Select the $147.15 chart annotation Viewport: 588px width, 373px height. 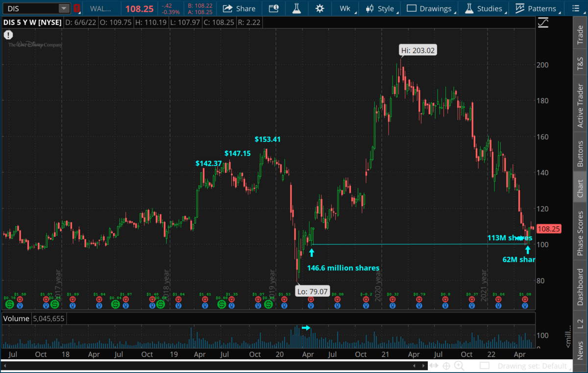[x=238, y=153]
